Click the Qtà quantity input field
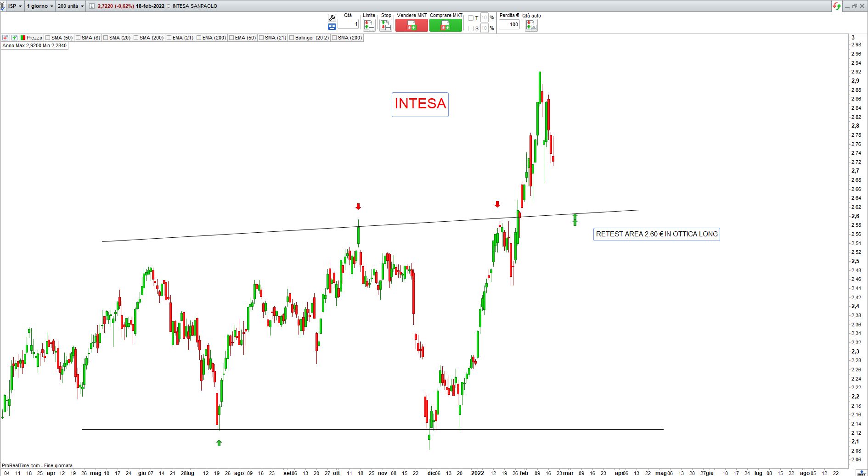The height and width of the screenshot is (476, 868). click(x=348, y=24)
